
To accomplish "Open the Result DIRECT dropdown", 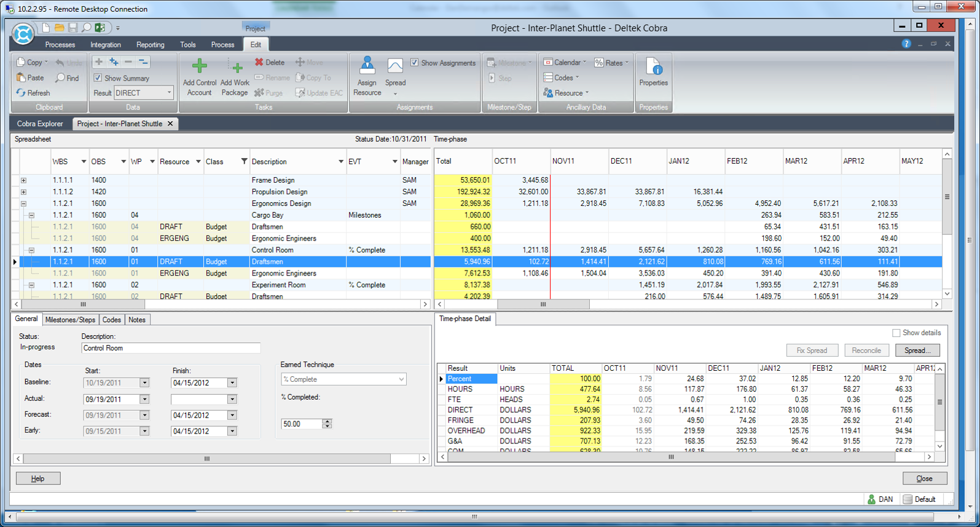I will (169, 93).
